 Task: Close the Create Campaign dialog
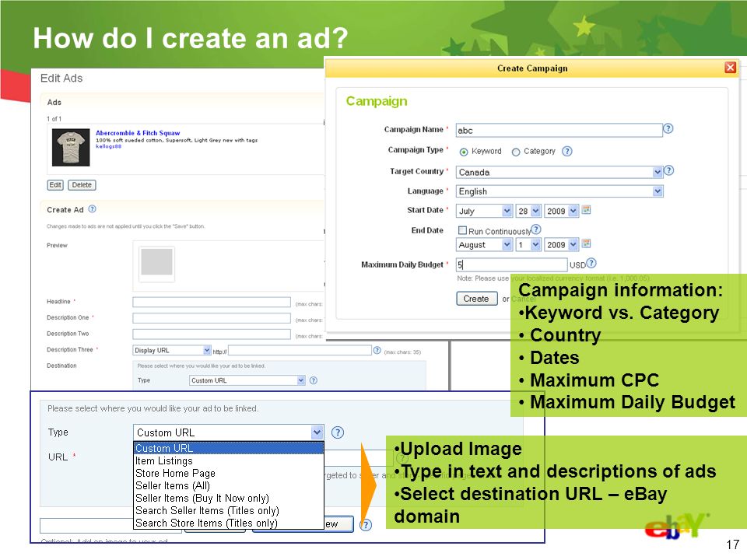click(x=730, y=68)
